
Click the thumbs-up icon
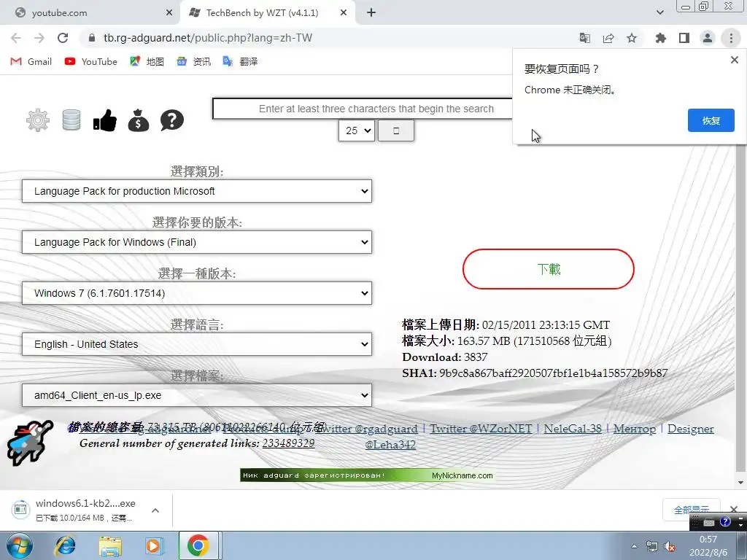(x=105, y=120)
